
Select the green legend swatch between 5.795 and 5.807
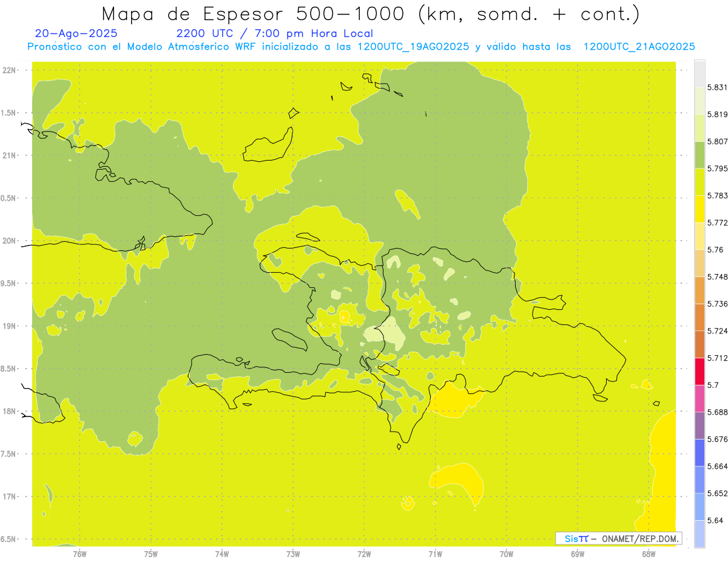[699, 155]
